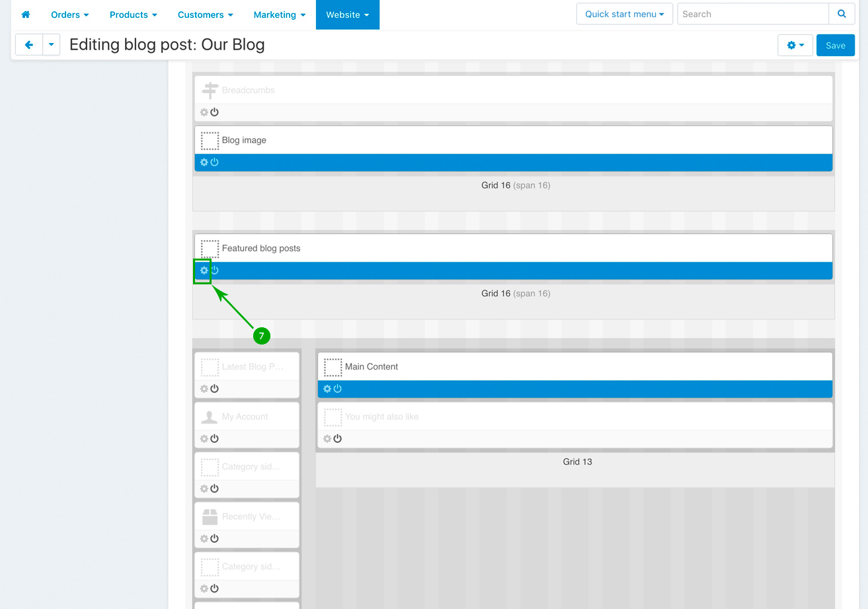The image size is (868, 609).
Task: Click the Save button
Action: pos(835,46)
